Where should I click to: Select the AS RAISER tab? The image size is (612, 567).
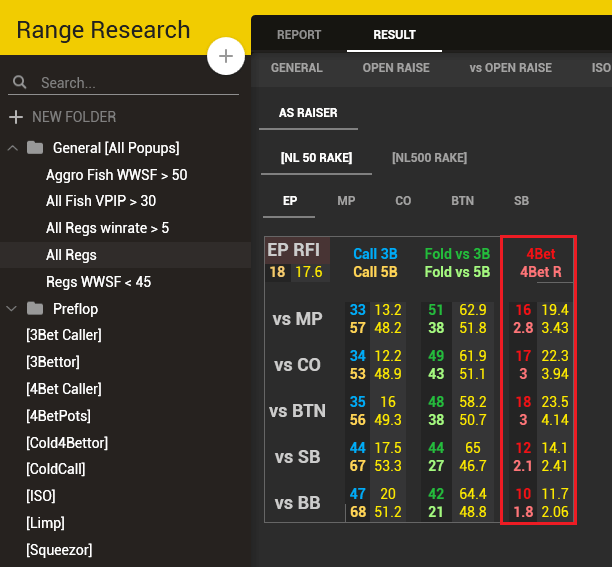[x=308, y=113]
